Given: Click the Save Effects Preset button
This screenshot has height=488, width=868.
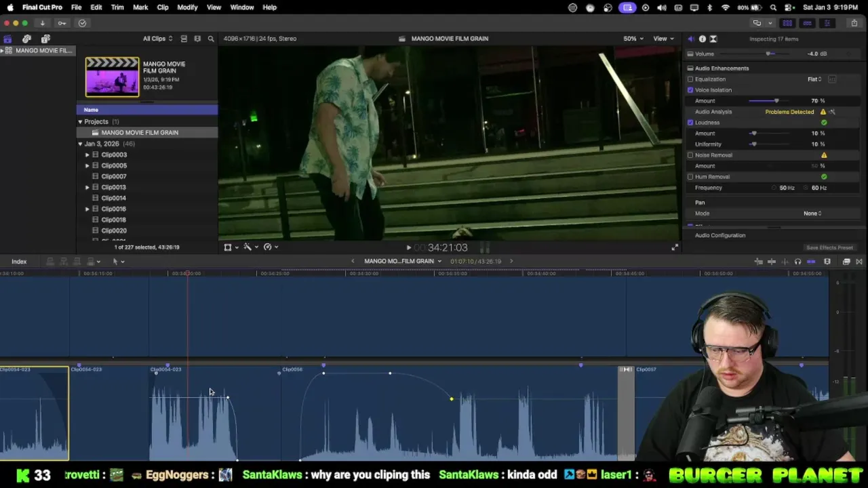Looking at the screenshot, I should [x=829, y=248].
